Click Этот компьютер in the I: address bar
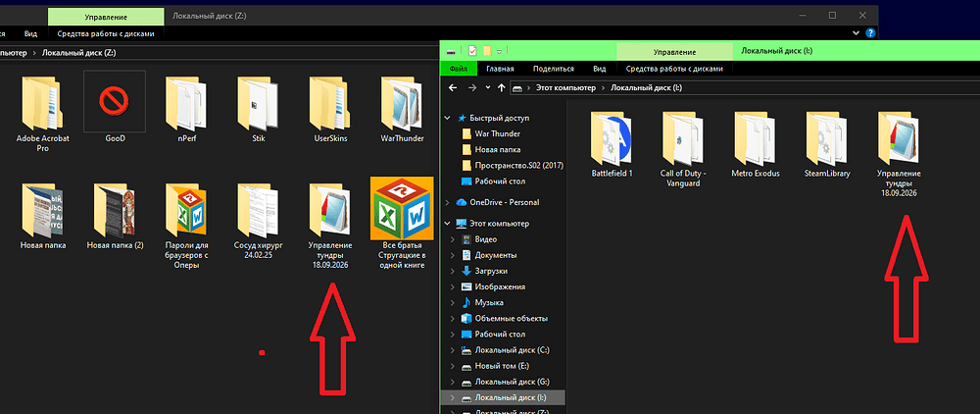 (x=564, y=88)
